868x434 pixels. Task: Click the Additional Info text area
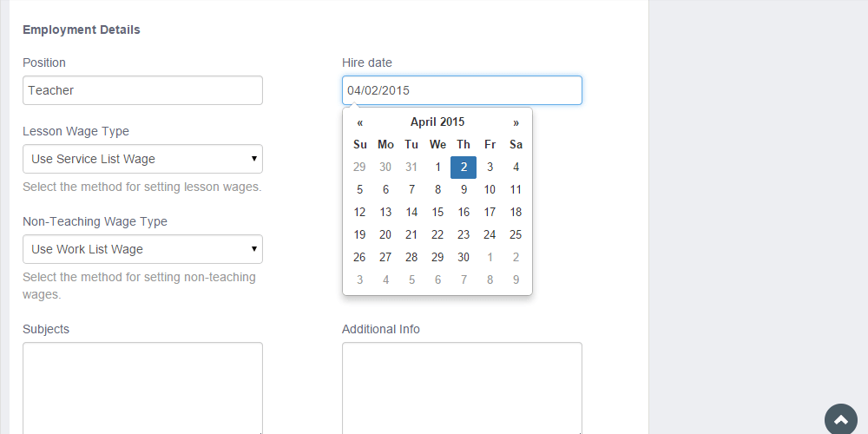[463, 388]
